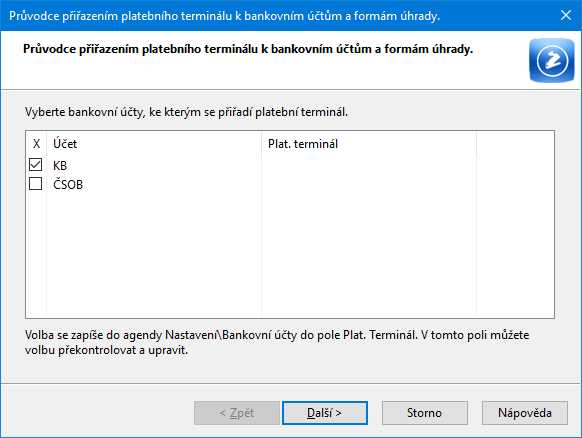Image resolution: width=582 pixels, height=438 pixels.
Task: Close the wizard using the X button
Action: pos(566,15)
